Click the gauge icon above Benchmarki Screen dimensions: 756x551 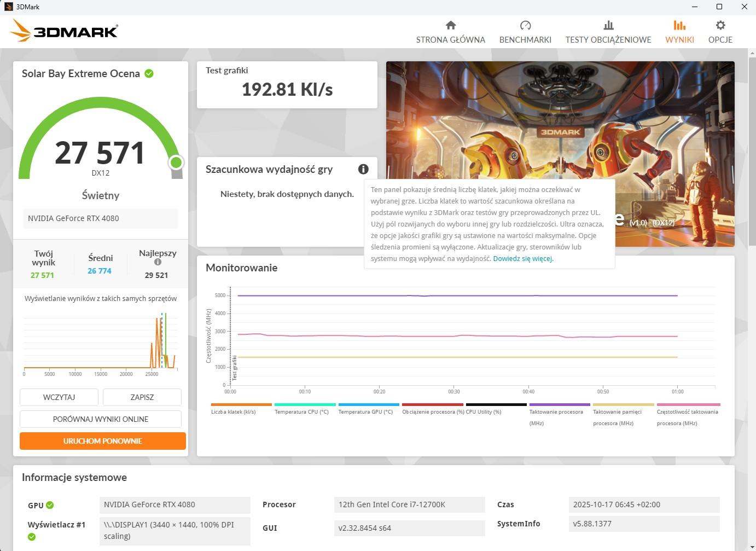525,25
